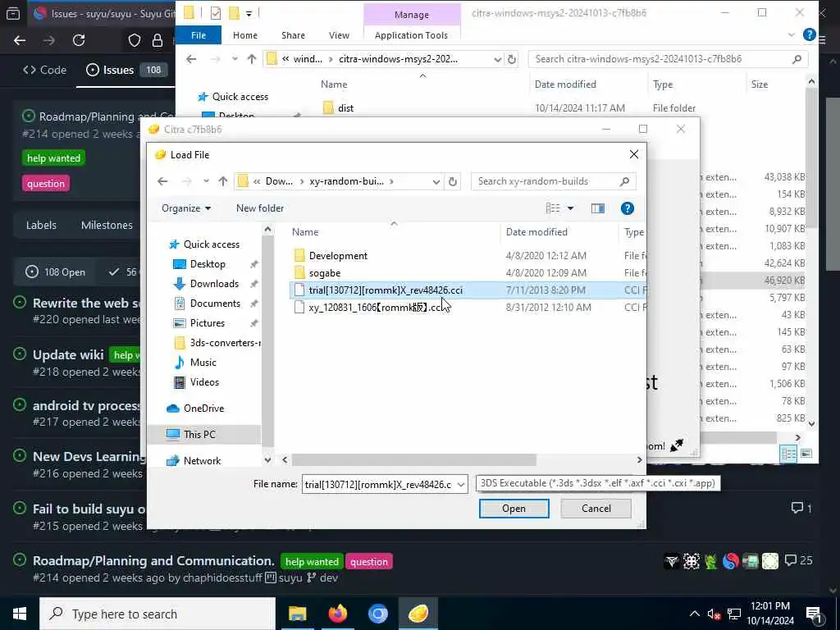Select the sogabe folder
The image size is (840, 630).
(325, 272)
